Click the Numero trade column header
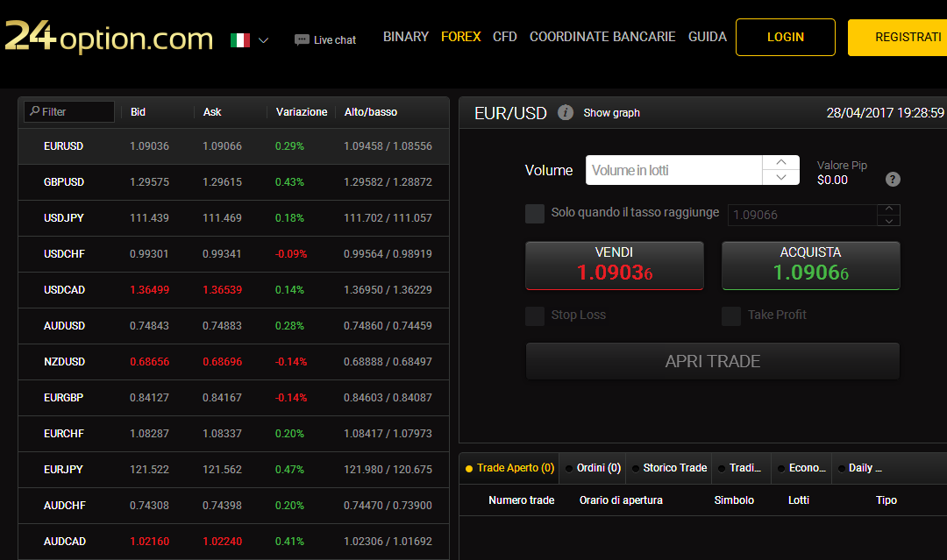Image resolution: width=947 pixels, height=560 pixels. [521, 500]
